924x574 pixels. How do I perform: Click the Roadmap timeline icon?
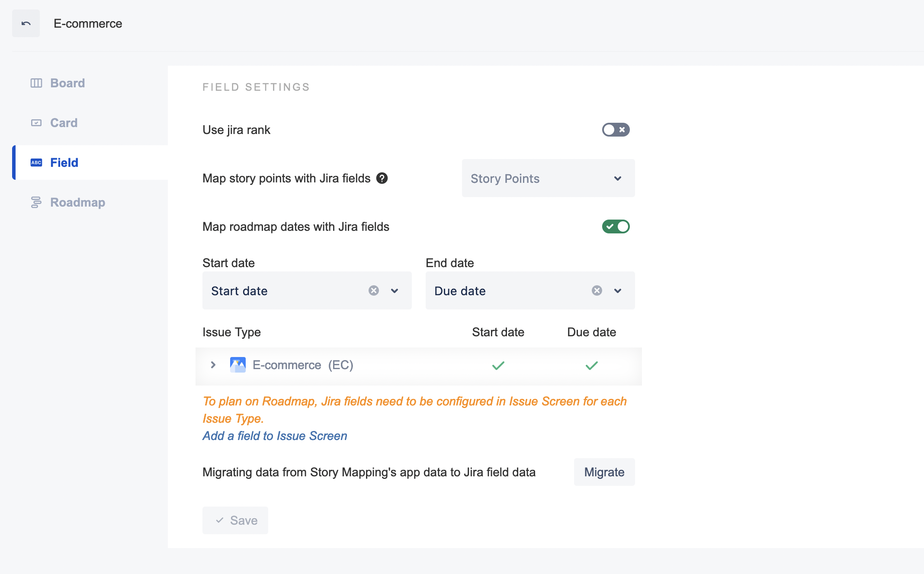[x=36, y=202]
